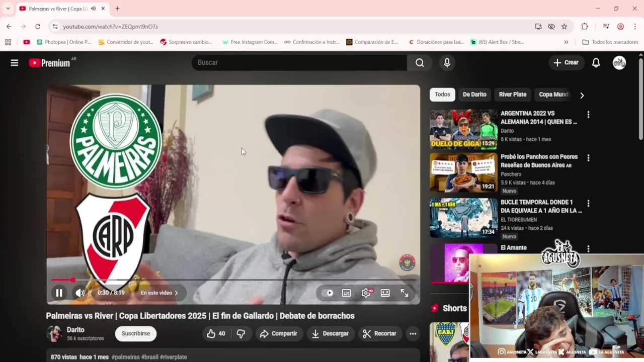Open the apps grid in the bookmarks bar
The width and height of the screenshot is (644, 362).
coord(8,42)
